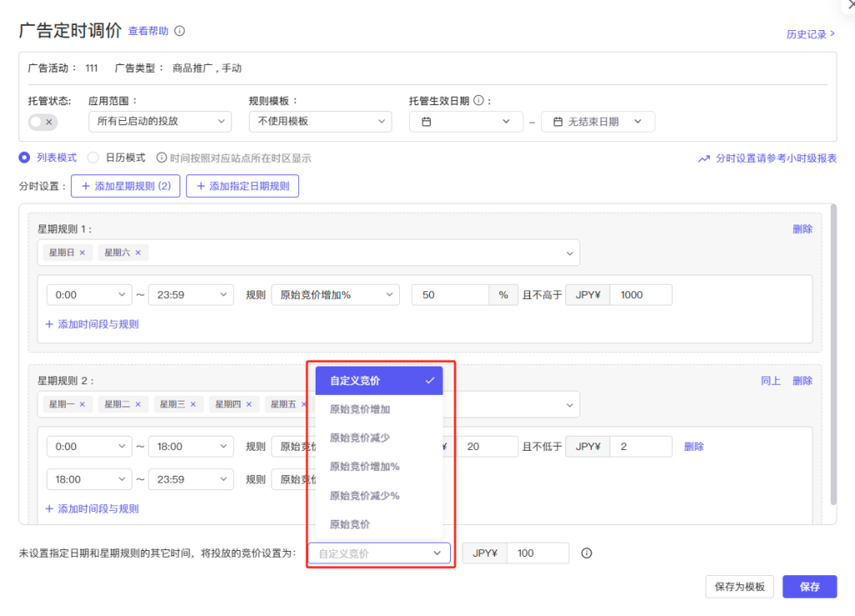Open the 应用范围 dropdown showing 所有已启动的投放
Image resolution: width=855 pixels, height=616 pixels.
pos(159,121)
